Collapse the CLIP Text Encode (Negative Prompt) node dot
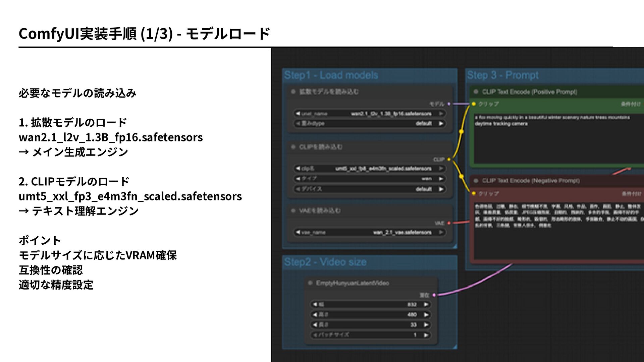 [476, 181]
